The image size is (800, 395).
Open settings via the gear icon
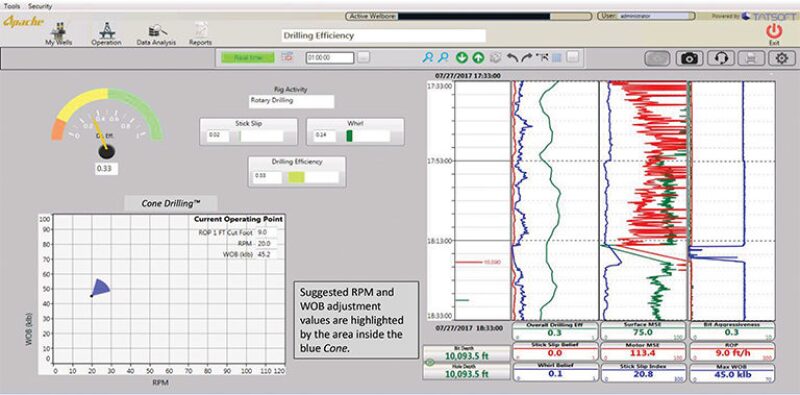click(x=782, y=59)
